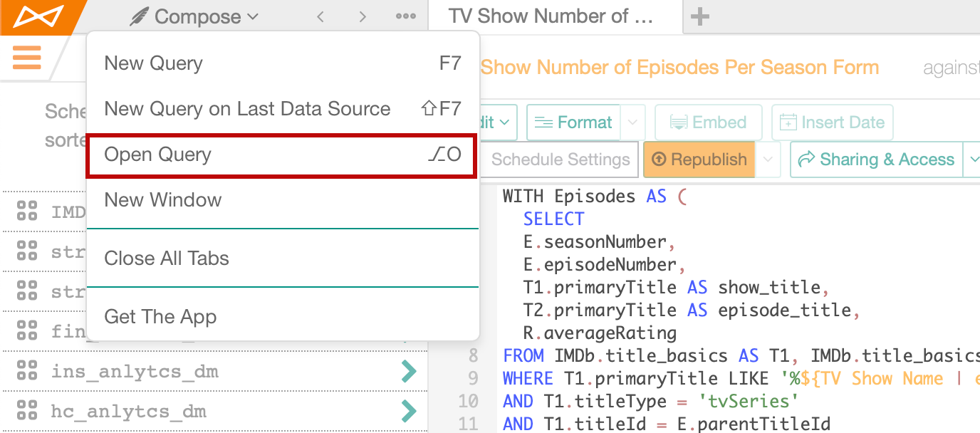Choose New Query from the menu

point(283,63)
